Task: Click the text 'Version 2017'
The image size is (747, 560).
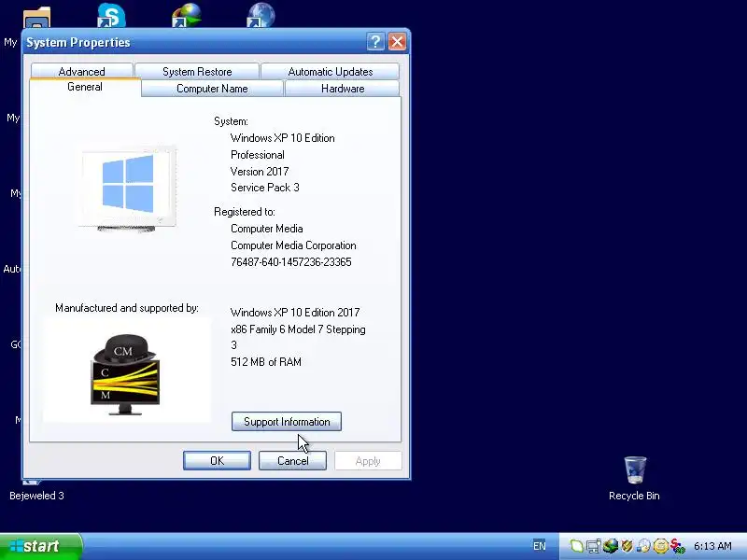Action: tap(260, 172)
